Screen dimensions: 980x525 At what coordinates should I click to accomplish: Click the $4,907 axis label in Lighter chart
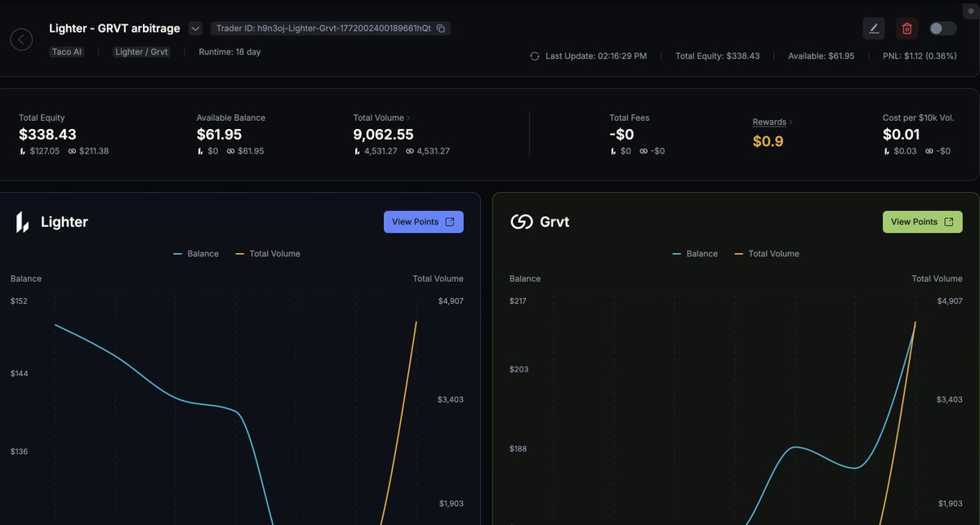pos(450,301)
